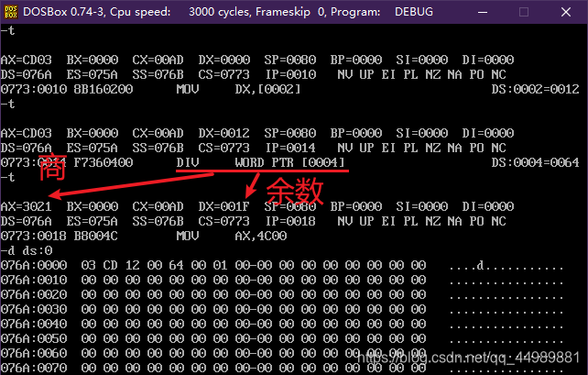Click the address 0773:0018
Viewport: 588px width, 375px height.
(34, 236)
